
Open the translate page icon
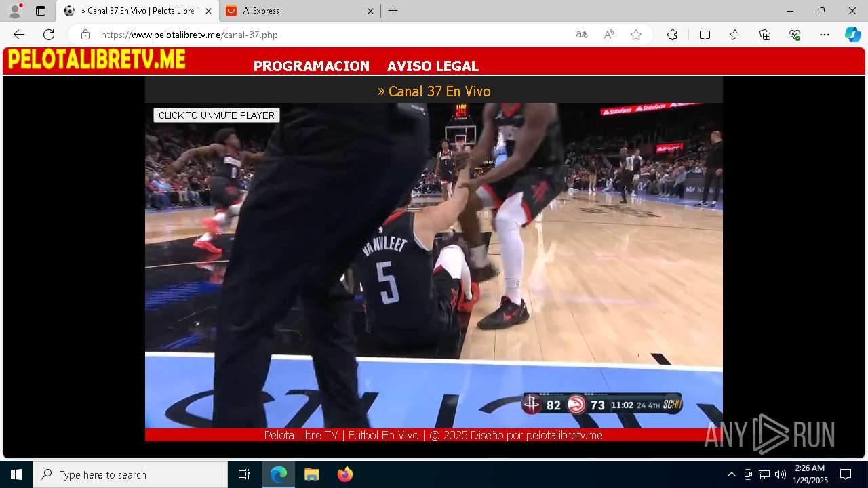tap(582, 35)
